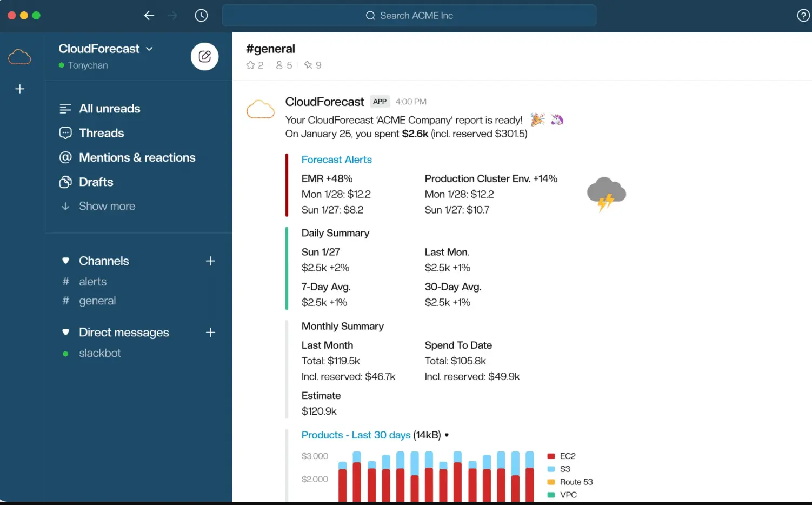Click the S3 blue legend swatch
The image size is (812, 505).
click(551, 469)
